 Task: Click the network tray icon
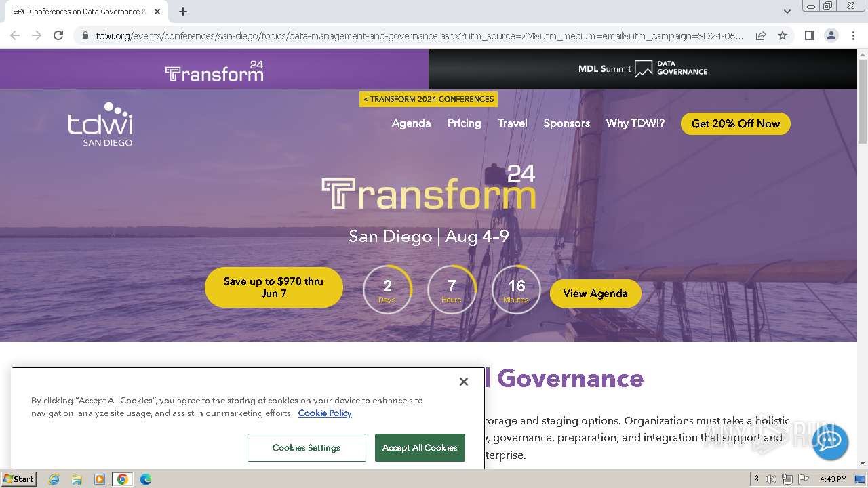[x=787, y=479]
